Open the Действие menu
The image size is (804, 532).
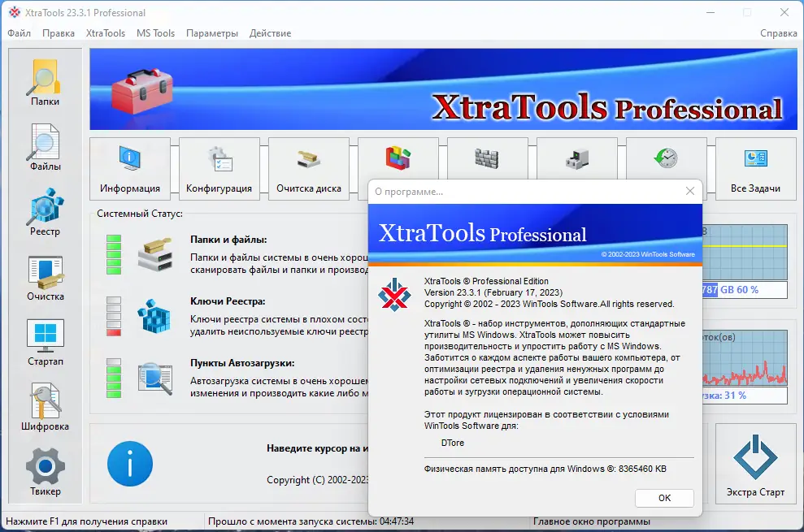coord(270,33)
